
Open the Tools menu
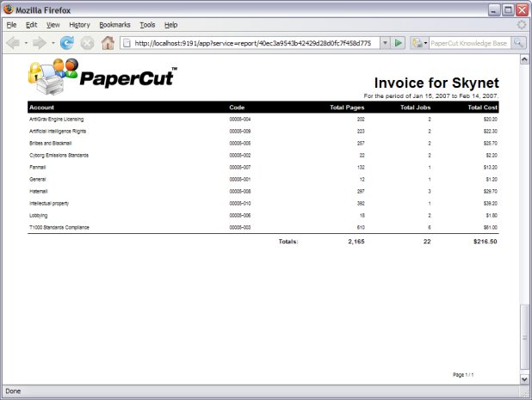(147, 25)
